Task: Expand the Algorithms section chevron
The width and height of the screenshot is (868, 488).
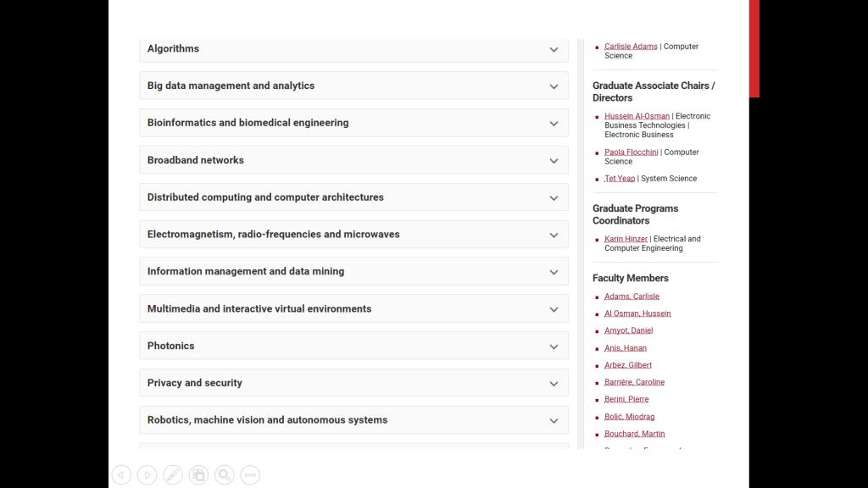Action: pyautogui.click(x=554, y=49)
